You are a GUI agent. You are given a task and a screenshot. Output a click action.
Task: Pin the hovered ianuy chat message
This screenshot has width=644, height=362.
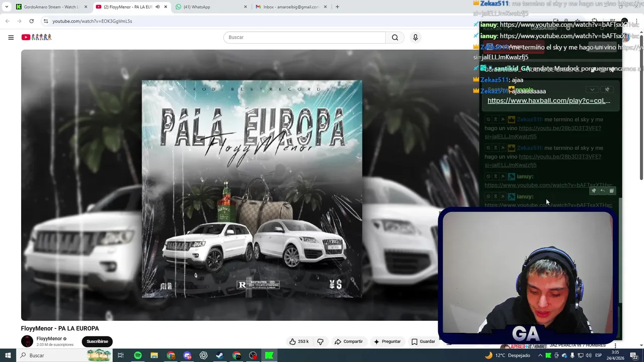tap(594, 191)
